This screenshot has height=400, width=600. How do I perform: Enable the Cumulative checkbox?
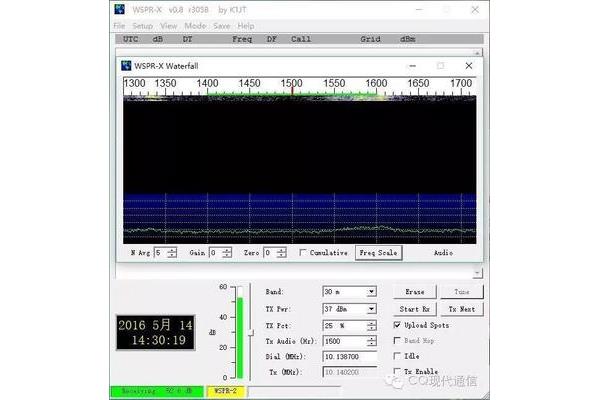point(303,252)
